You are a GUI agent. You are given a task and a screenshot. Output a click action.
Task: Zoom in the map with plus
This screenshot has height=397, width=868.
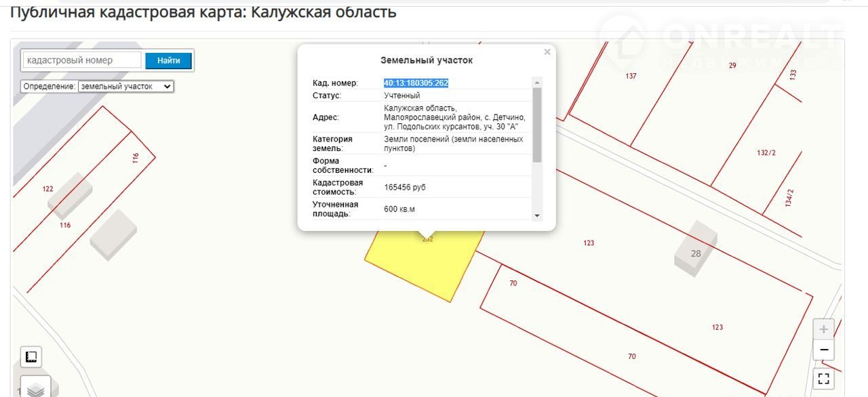[x=823, y=330]
